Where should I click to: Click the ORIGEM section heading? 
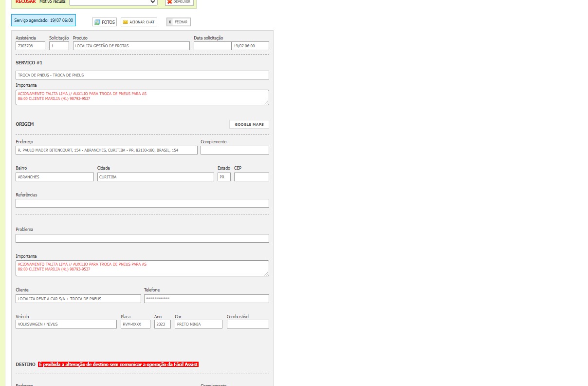[x=25, y=124]
